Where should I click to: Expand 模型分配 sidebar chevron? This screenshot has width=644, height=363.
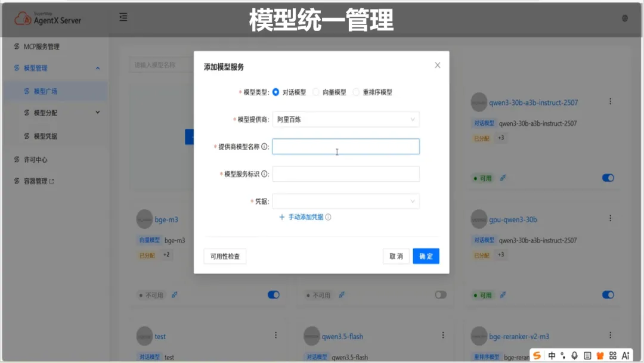click(98, 113)
